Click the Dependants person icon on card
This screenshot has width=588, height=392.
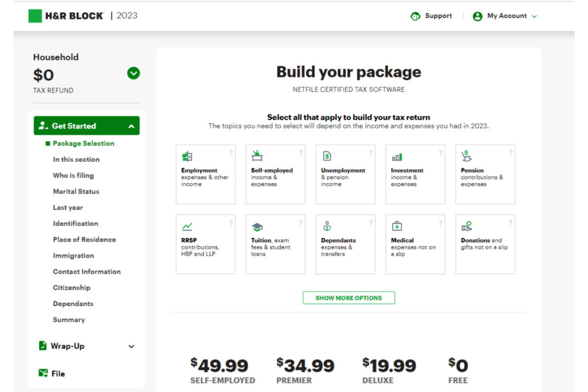point(327,226)
